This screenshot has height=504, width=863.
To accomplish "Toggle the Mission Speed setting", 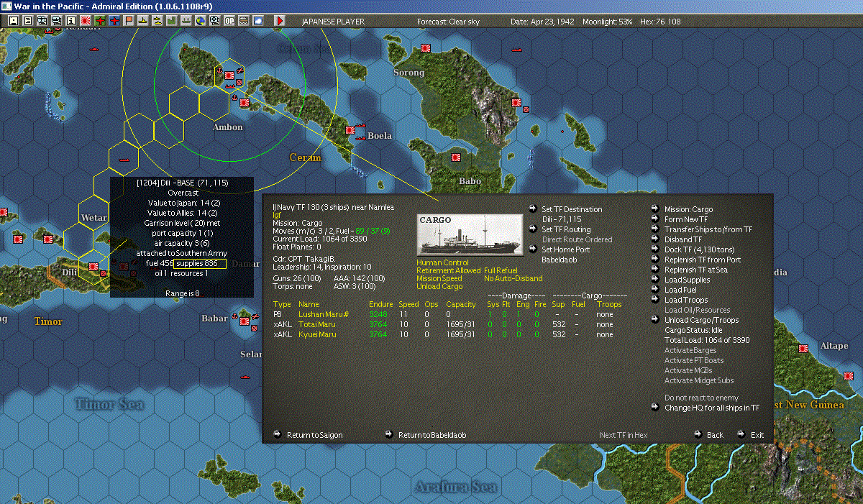I will tap(439, 278).
